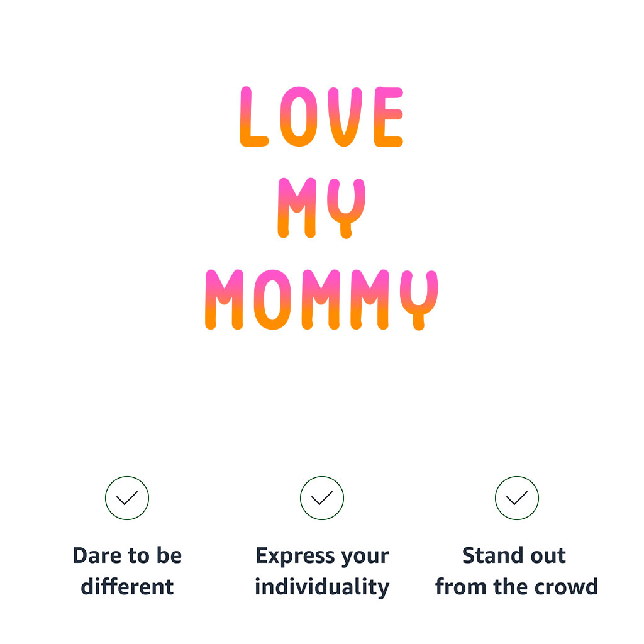Click the letter "E" in LOVE
Screen dimensions: 644x644
click(x=389, y=117)
